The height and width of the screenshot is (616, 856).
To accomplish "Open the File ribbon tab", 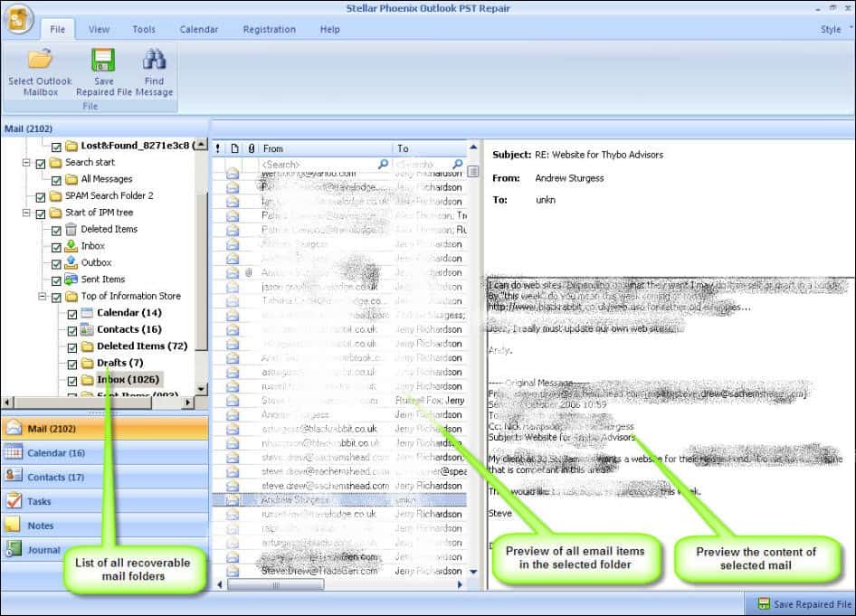I will point(57,30).
